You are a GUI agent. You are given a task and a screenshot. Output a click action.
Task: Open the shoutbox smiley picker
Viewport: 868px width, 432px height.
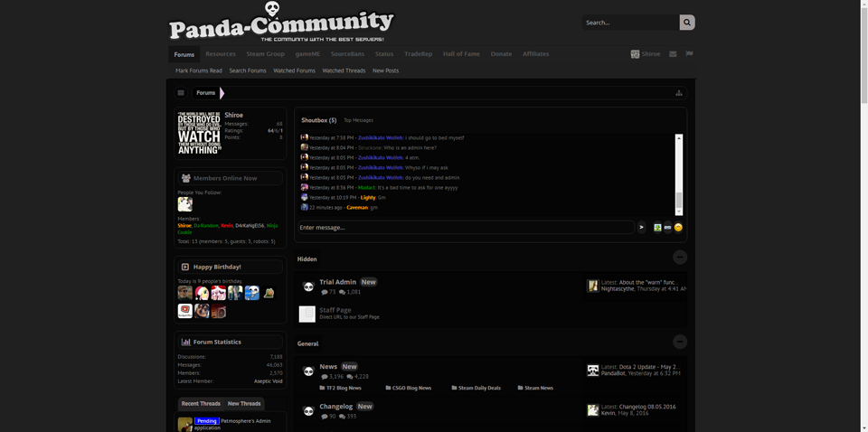click(678, 228)
